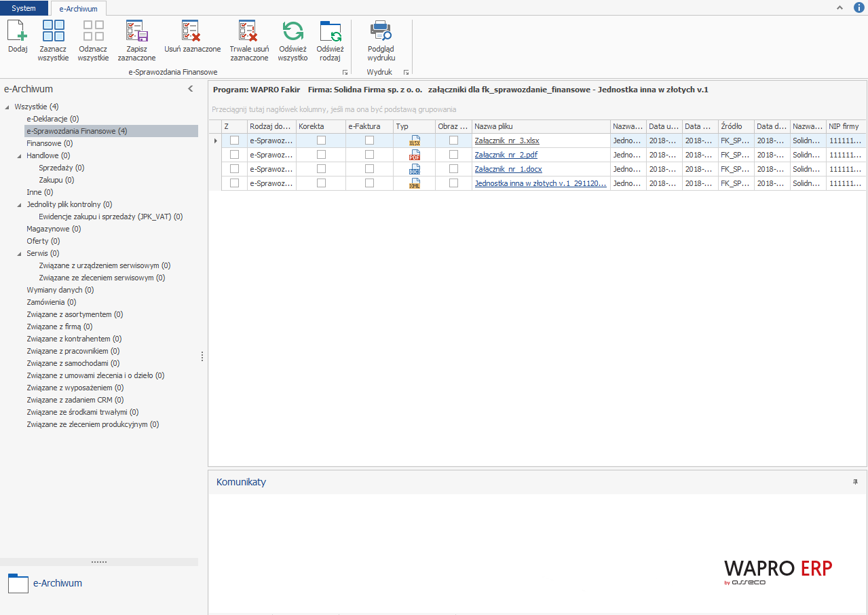
Task: Open the Załącznik_nr_2.pdf file link
Action: 506,155
